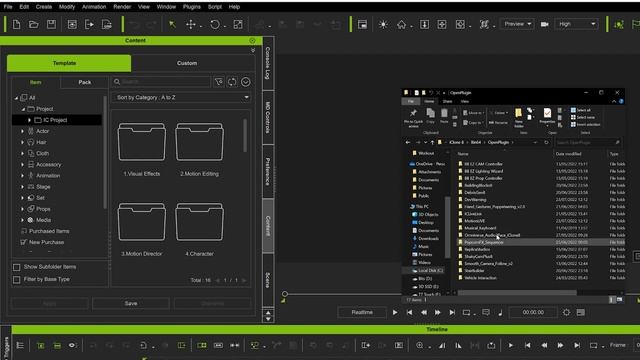Open Sort by Category dropdown
Image resolution: width=640 pixels, height=360 pixels.
click(x=182, y=98)
